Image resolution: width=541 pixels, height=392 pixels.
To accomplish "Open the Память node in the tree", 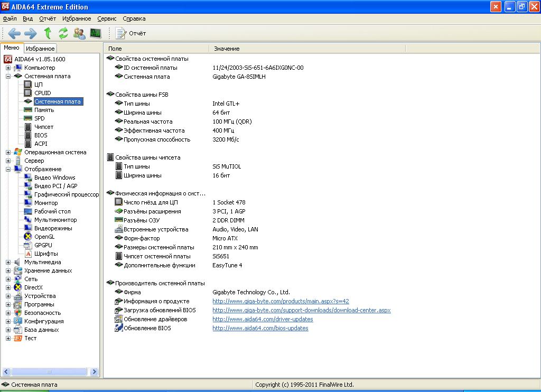I will point(44,110).
